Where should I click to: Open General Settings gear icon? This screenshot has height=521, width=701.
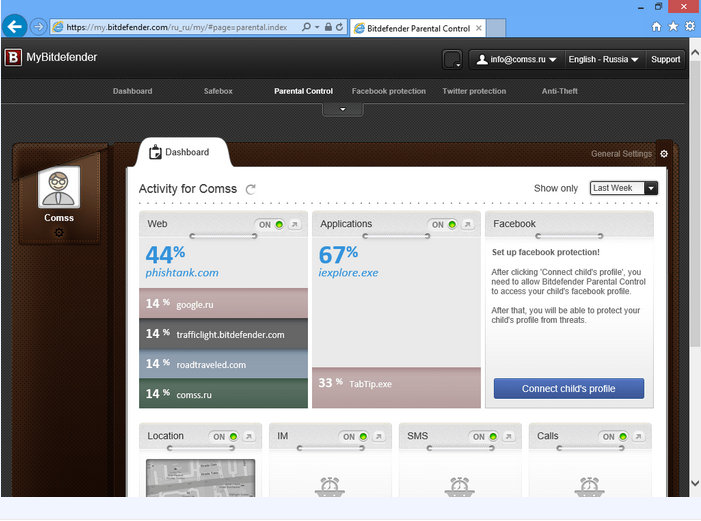[664, 154]
